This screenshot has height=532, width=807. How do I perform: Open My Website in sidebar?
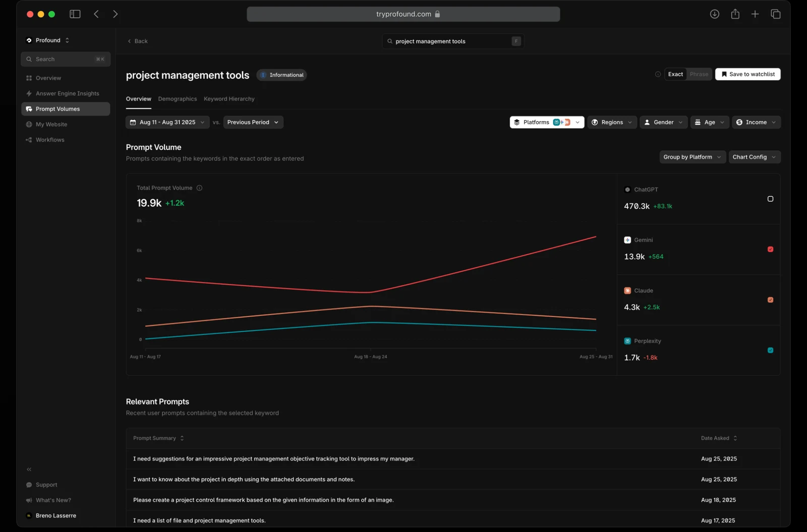pos(66,125)
